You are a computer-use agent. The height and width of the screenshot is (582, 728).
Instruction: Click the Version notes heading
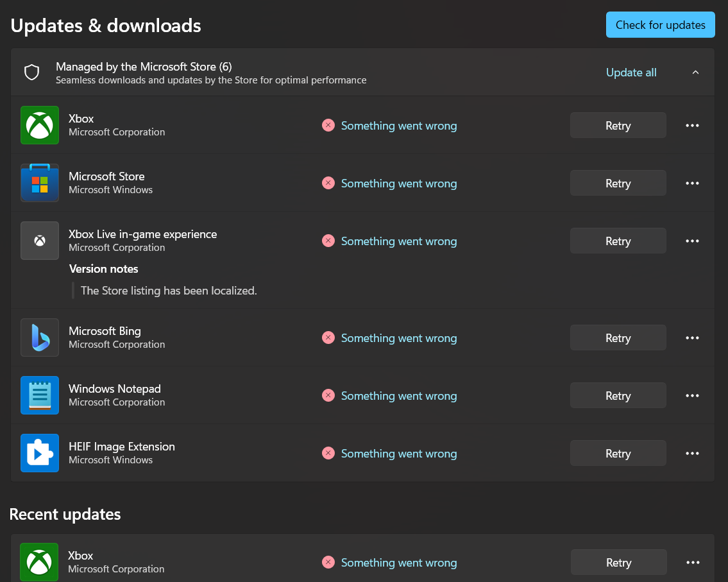tap(103, 268)
